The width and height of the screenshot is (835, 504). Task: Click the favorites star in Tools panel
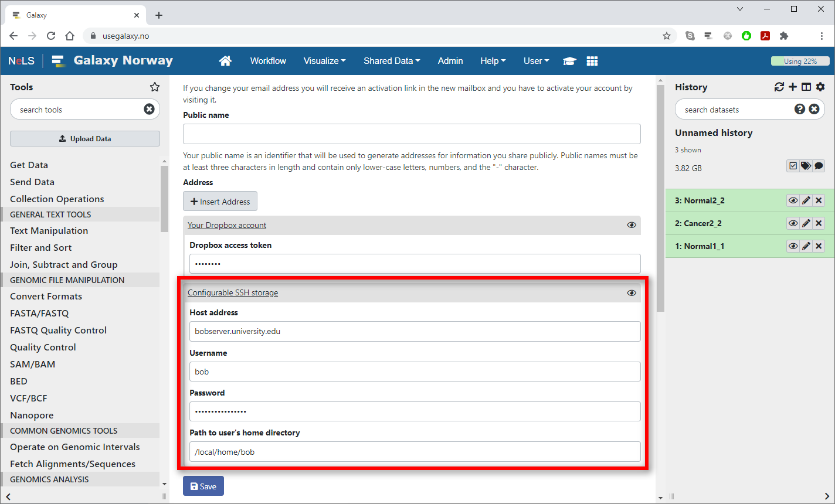155,87
